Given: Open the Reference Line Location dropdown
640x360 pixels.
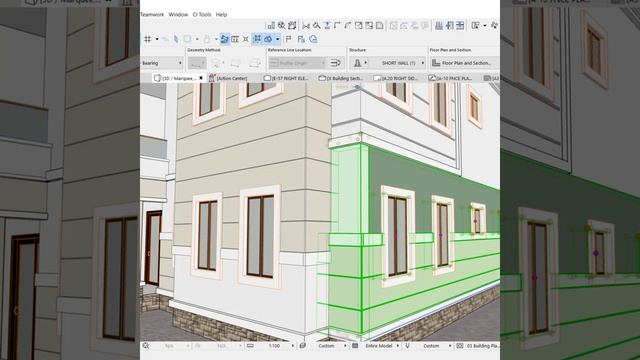Looking at the screenshot, I should click(x=297, y=63).
